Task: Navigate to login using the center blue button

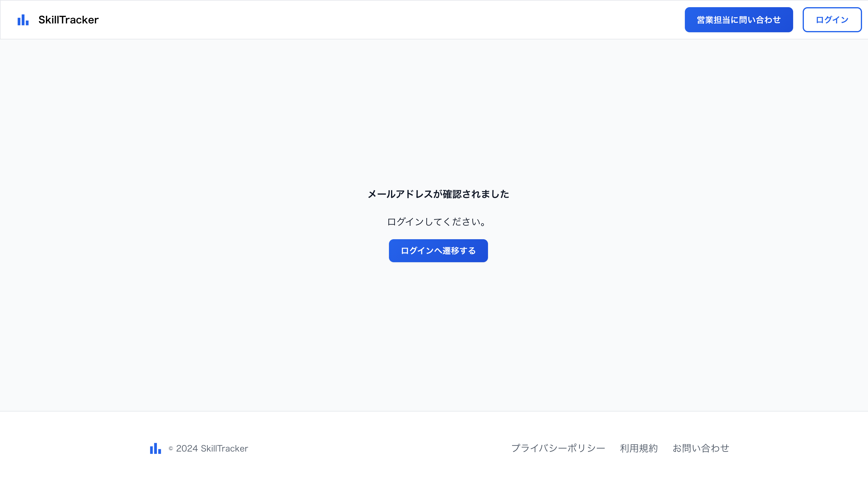Action: pos(438,251)
